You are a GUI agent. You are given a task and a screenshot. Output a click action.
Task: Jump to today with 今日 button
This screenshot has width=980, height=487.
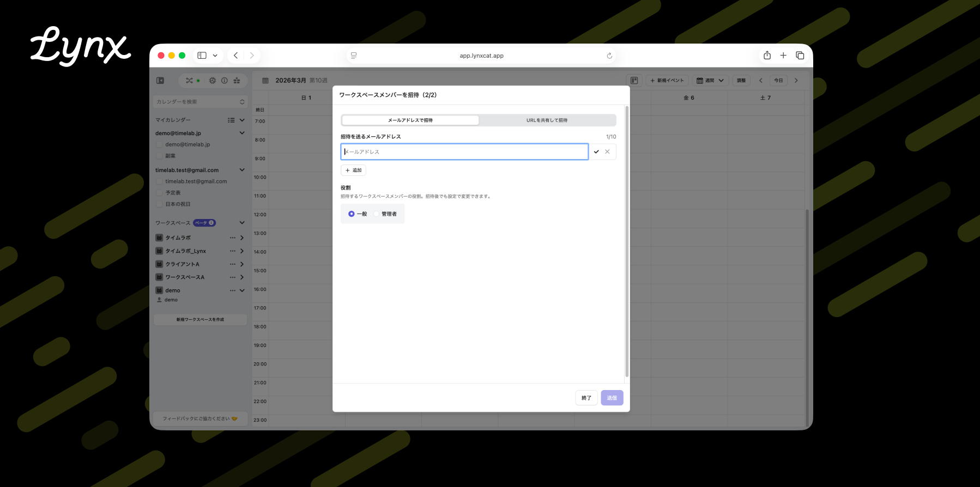779,81
